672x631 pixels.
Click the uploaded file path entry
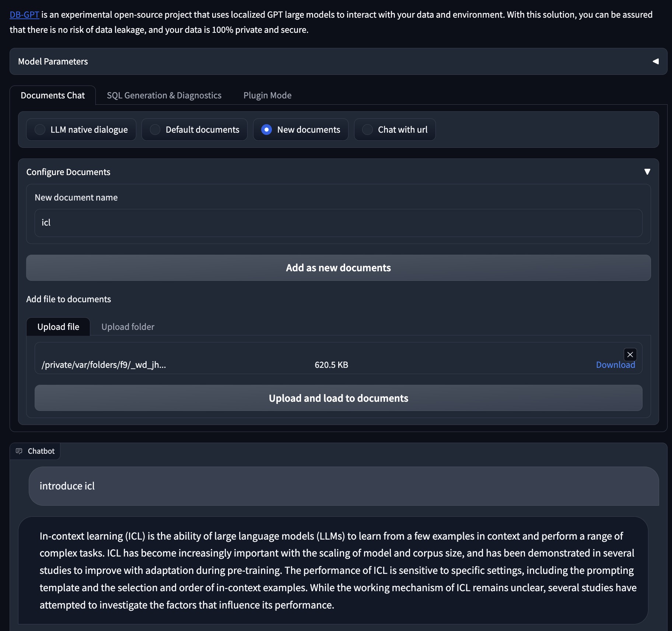pos(104,365)
